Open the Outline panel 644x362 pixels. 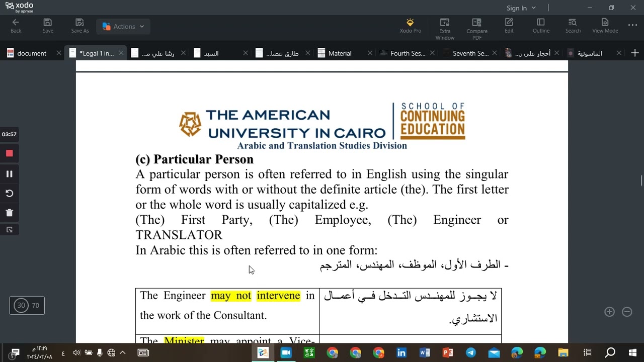(541, 26)
